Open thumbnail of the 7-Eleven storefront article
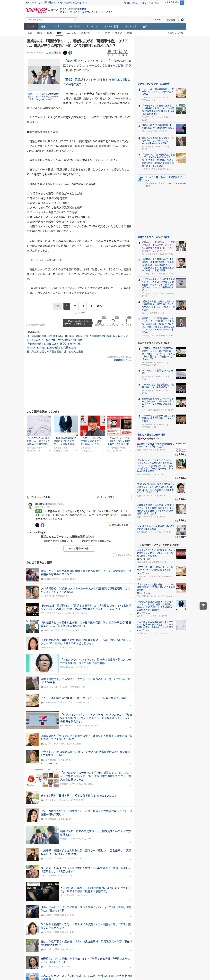This screenshot has height=980, width=210. click(42, 720)
